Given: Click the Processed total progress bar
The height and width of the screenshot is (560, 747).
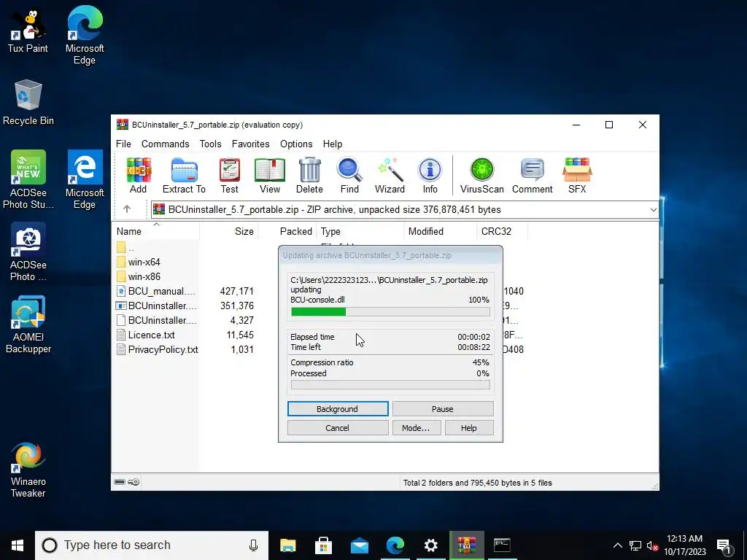Looking at the screenshot, I should click(390, 385).
